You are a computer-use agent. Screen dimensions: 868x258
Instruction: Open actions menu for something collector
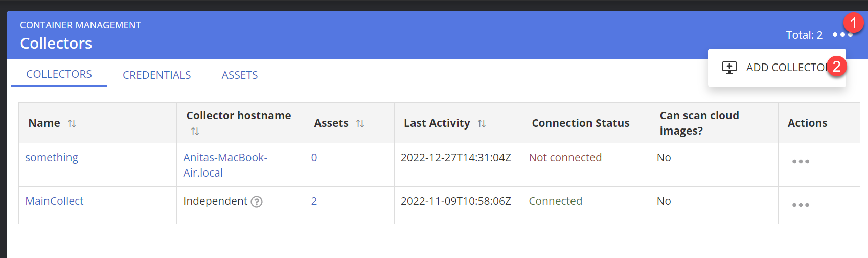pyautogui.click(x=800, y=162)
